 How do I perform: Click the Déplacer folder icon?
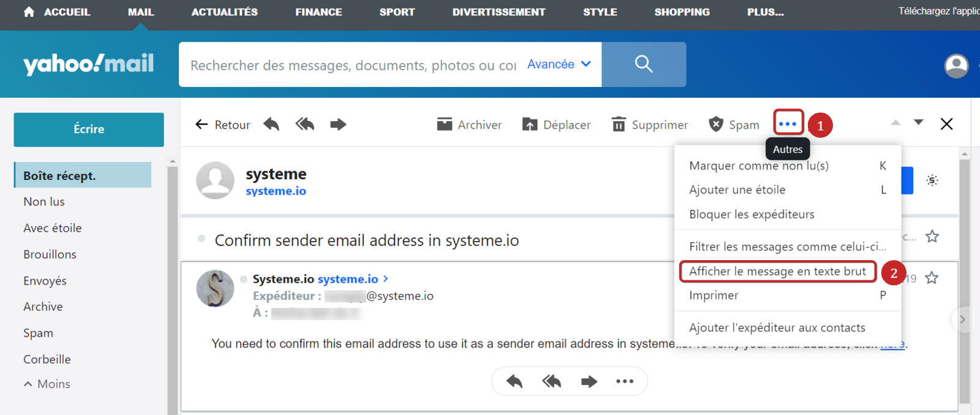pos(530,124)
